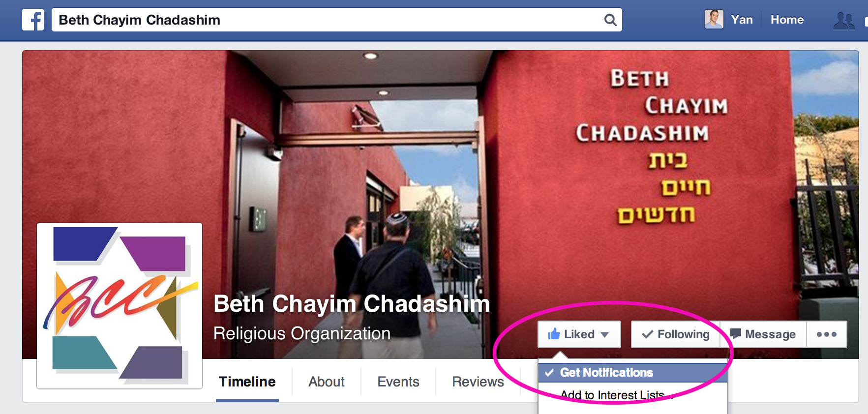Select Add to Interest Lists
The width and height of the screenshot is (868, 414).
coord(612,395)
